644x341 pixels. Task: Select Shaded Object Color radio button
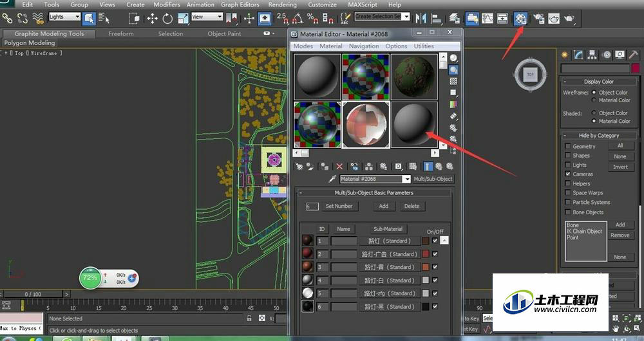coord(594,113)
